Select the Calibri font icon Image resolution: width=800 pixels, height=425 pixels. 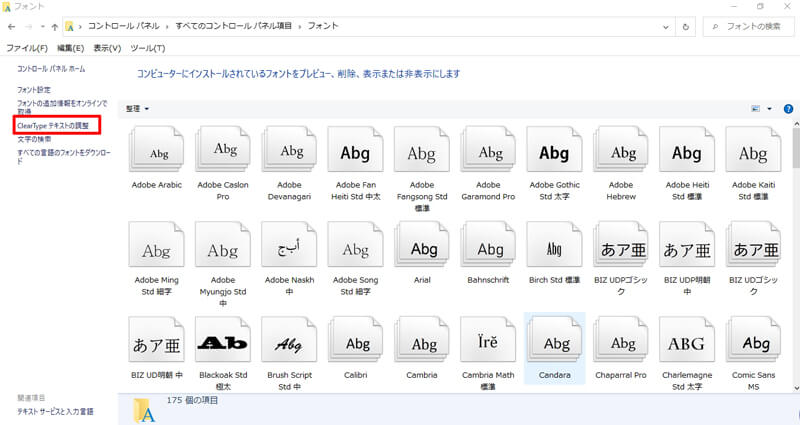356,340
